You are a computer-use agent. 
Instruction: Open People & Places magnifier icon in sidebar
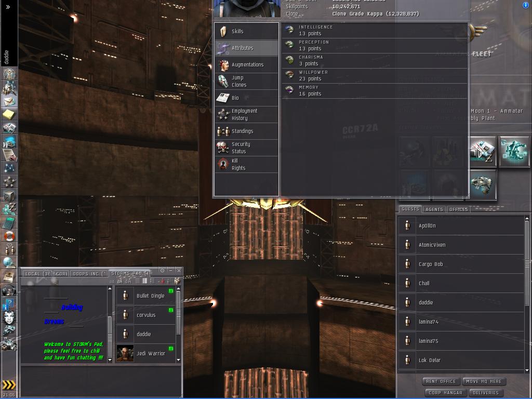point(9,88)
